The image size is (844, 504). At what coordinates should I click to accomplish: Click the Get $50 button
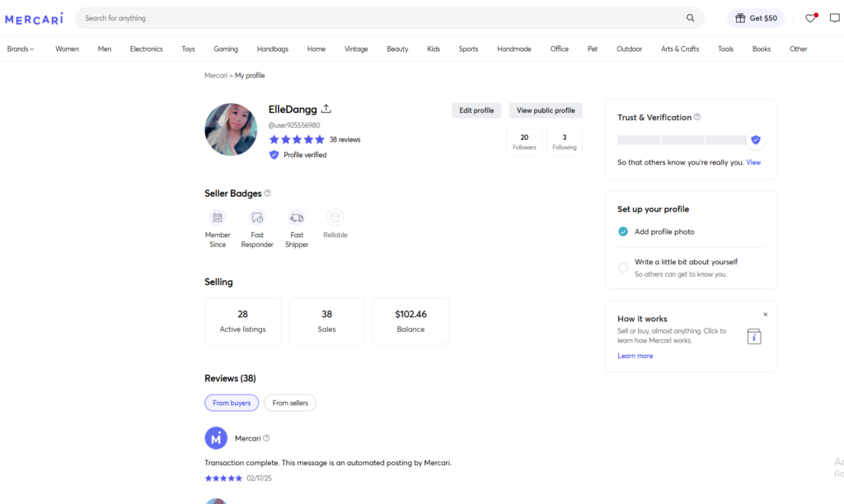[756, 18]
